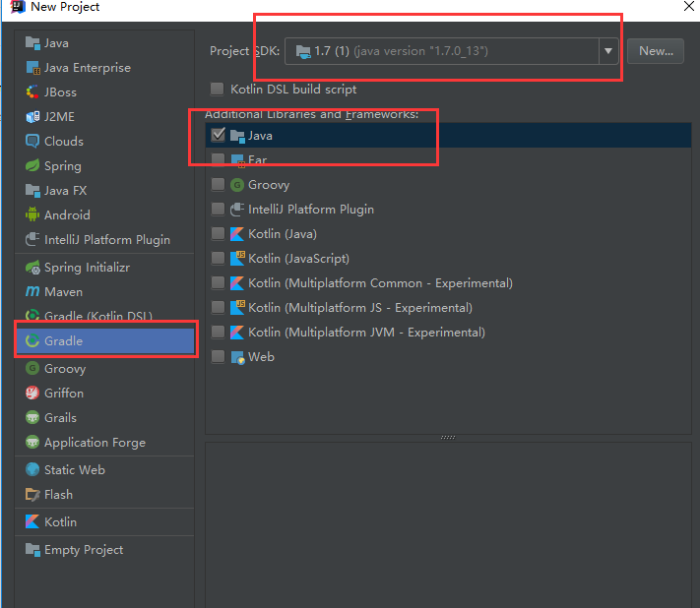This screenshot has width=700, height=608.
Task: Choose the Groovy project type icon in sidebar
Action: coord(32,369)
